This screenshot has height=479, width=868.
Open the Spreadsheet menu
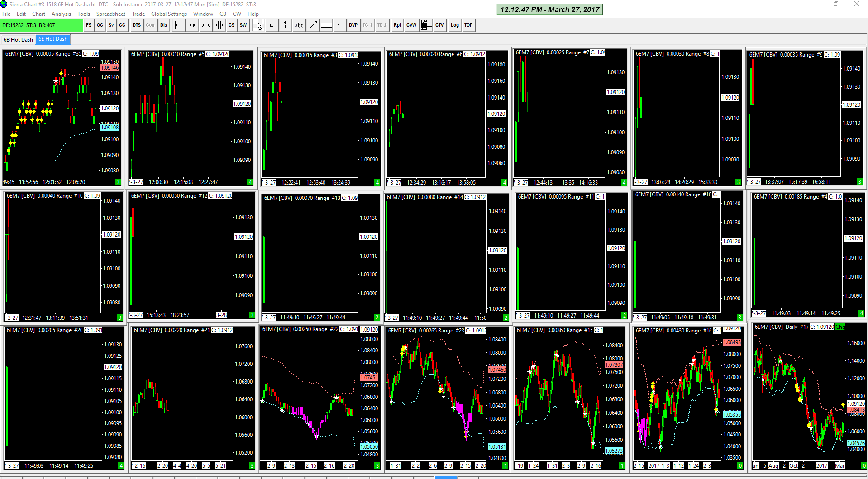[110, 14]
